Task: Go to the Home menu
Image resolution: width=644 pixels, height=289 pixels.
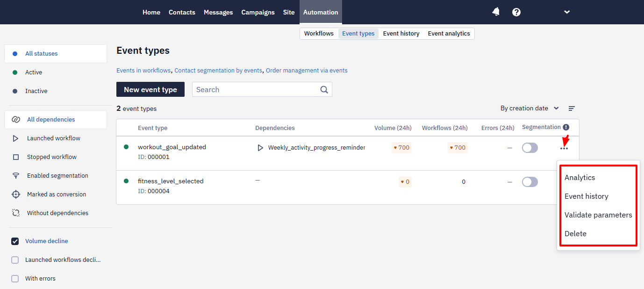Action: click(x=151, y=12)
